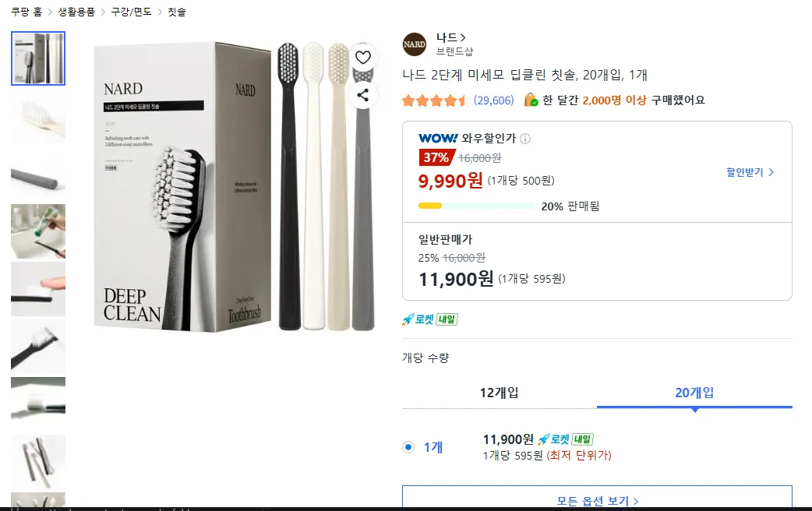
Task: Select the 1개 quantity radio button
Action: pos(408,447)
